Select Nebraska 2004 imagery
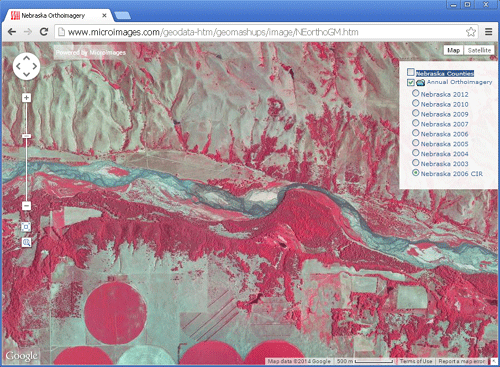Viewport: 500px width, 367px height. 415,153
